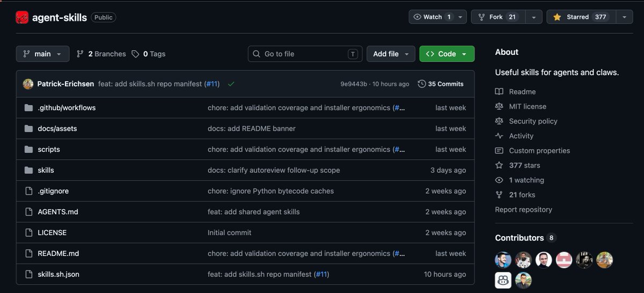
Task: Click the folder icon for .github/workflows
Action: 28,108
